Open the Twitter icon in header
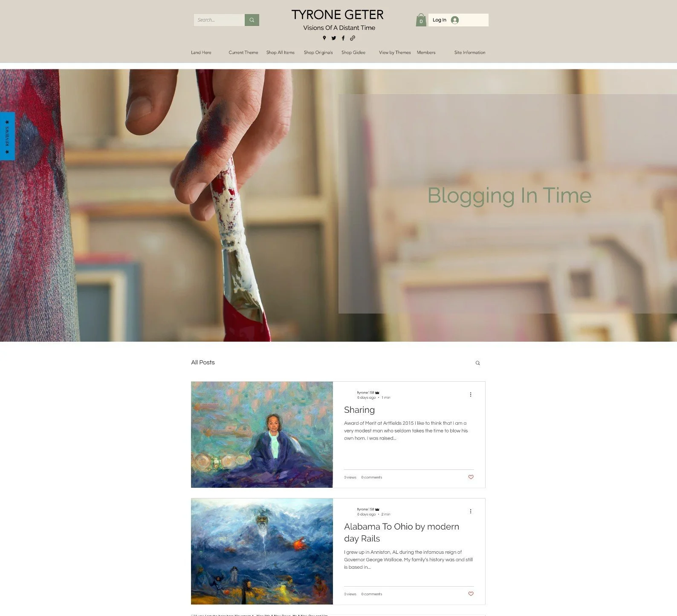The image size is (677, 616). point(334,38)
